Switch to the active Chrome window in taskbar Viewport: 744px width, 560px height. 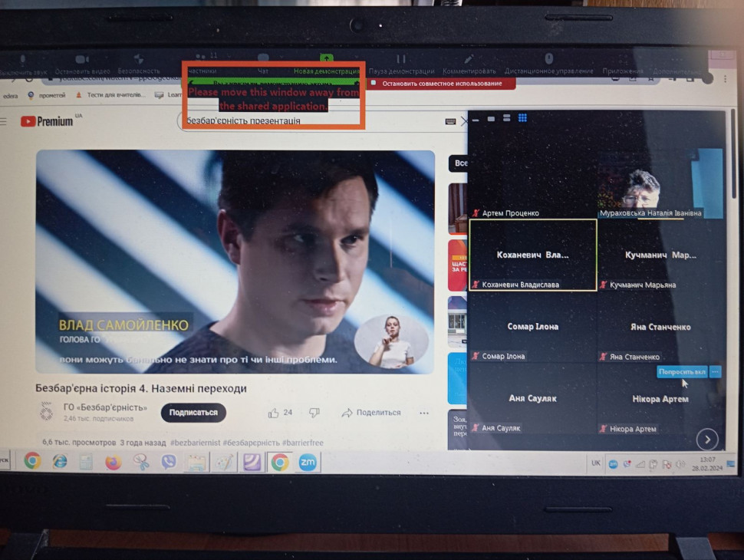(280, 463)
